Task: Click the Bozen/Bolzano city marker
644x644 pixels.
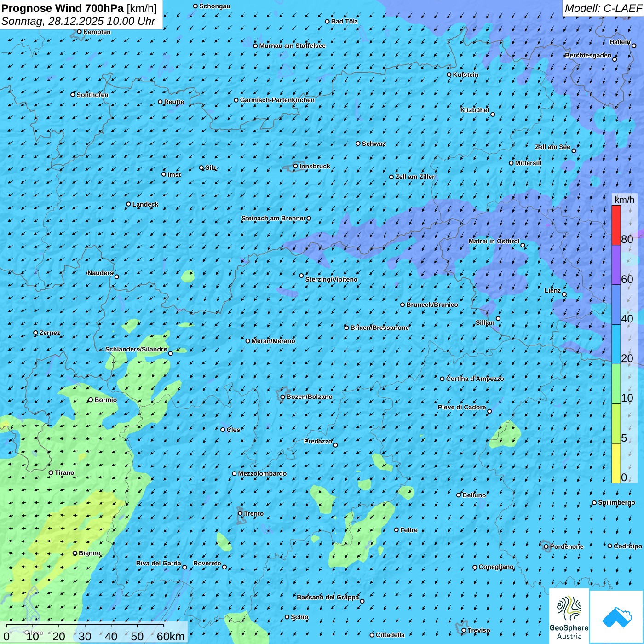Action: click(283, 397)
